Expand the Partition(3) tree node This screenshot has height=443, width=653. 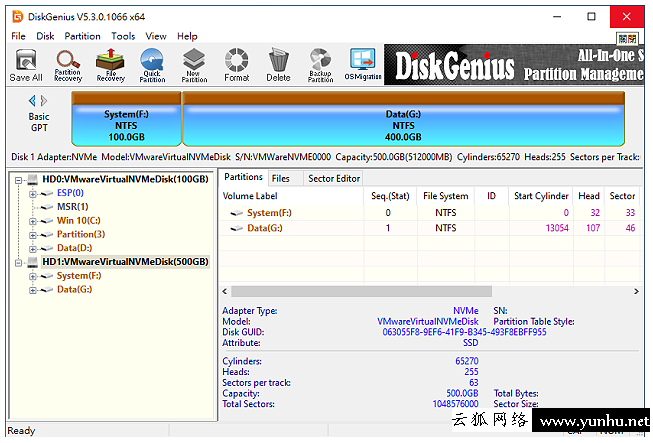[x=32, y=235]
